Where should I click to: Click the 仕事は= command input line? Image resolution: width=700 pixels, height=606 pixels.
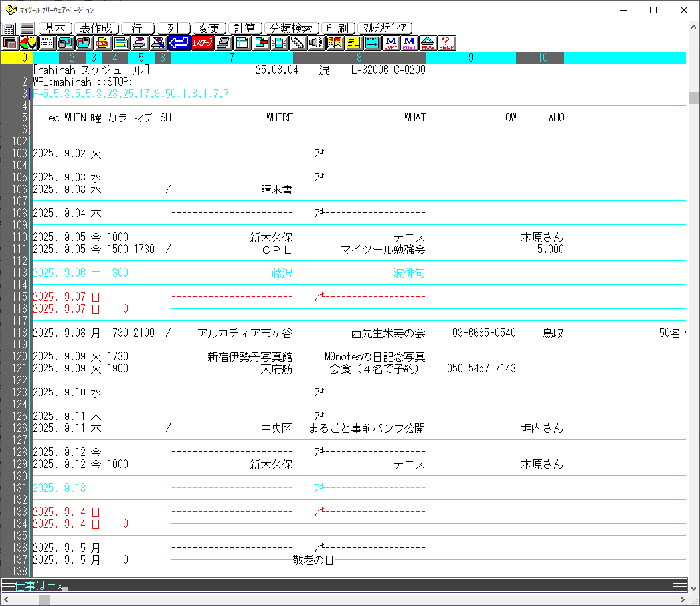[x=332, y=586]
